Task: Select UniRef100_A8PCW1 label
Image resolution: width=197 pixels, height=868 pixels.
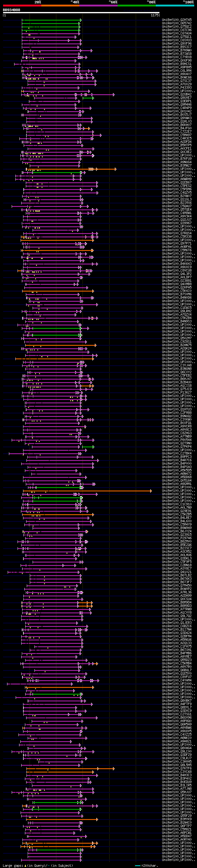Action: pyautogui.click(x=177, y=833)
